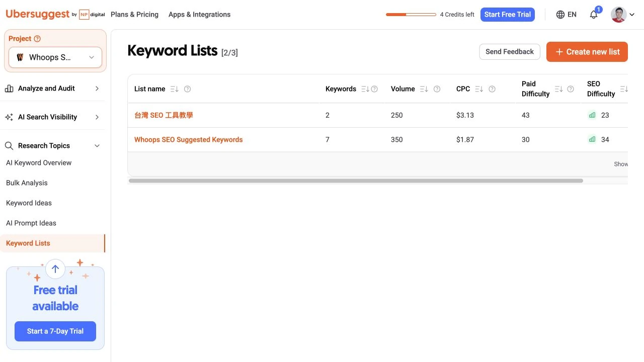The image size is (644, 362).
Task: Click the Keyword Lists heading
Action: pos(173,51)
